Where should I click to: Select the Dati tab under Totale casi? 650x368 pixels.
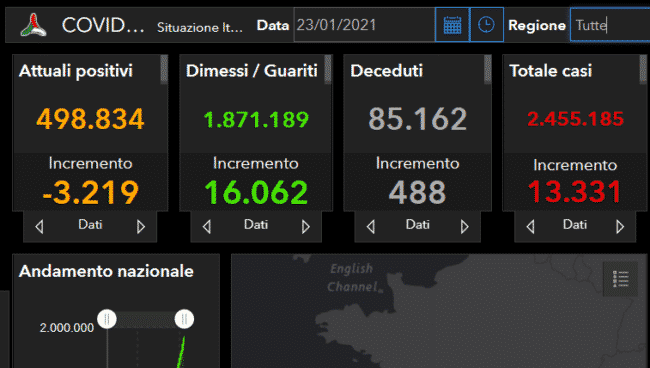[575, 225]
